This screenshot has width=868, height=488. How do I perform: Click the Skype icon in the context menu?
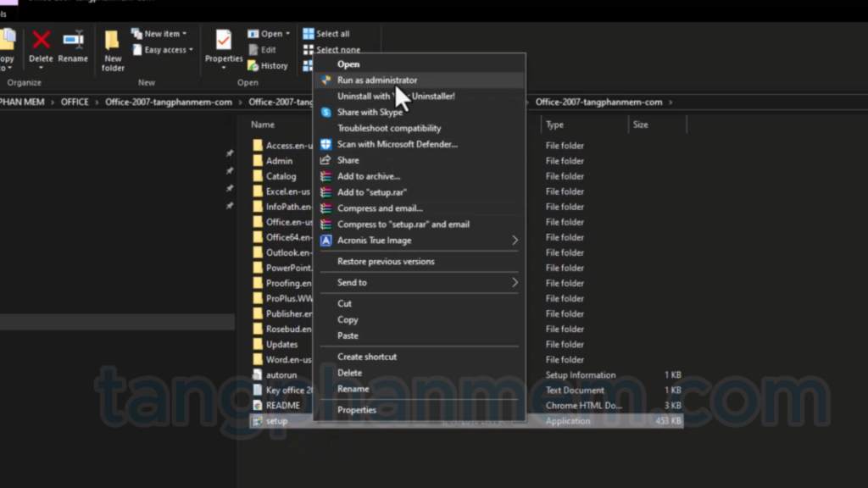click(x=326, y=113)
